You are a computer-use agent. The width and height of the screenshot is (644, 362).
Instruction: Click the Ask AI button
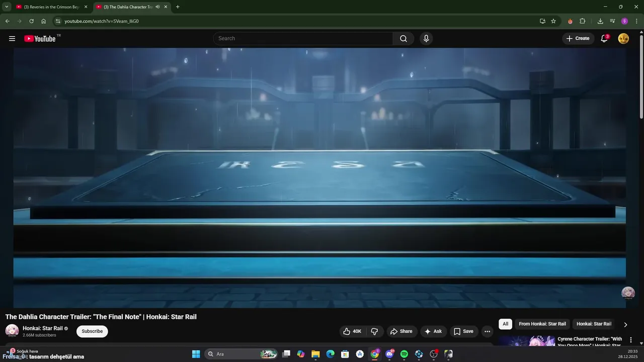click(x=433, y=331)
